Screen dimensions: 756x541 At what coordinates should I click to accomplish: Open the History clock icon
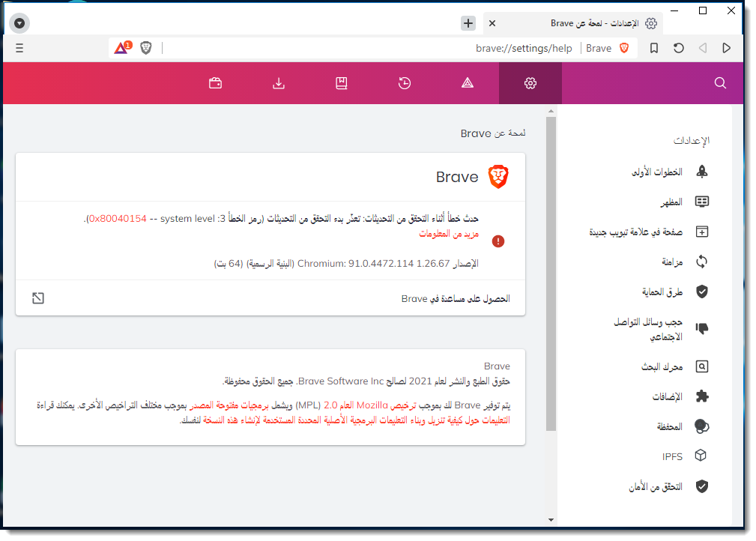tap(405, 83)
